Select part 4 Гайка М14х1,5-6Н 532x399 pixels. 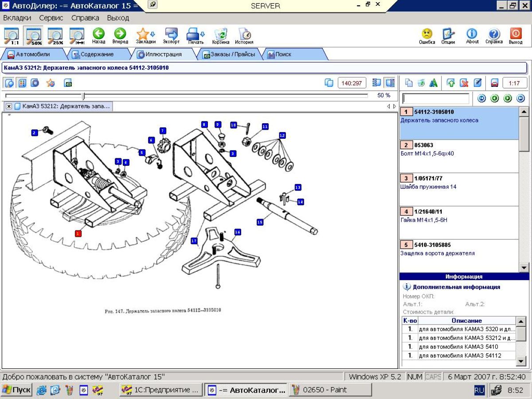459,223
